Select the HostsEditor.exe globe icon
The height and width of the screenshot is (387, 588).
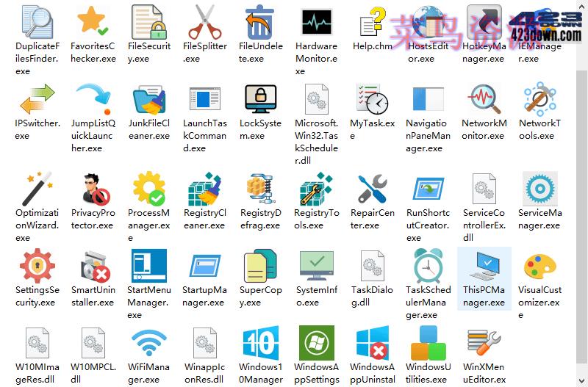(x=428, y=22)
